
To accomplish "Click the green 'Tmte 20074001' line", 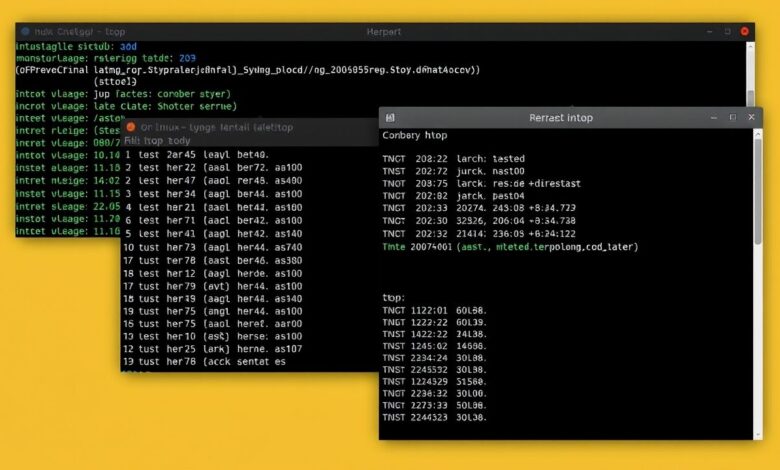I will tap(510, 247).
